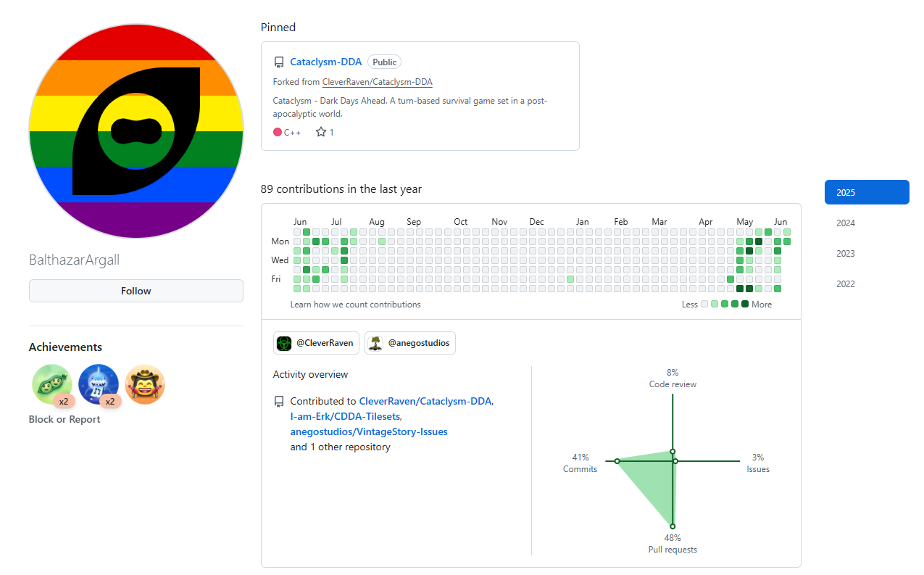Follow BalthazarArgall

pos(136,291)
